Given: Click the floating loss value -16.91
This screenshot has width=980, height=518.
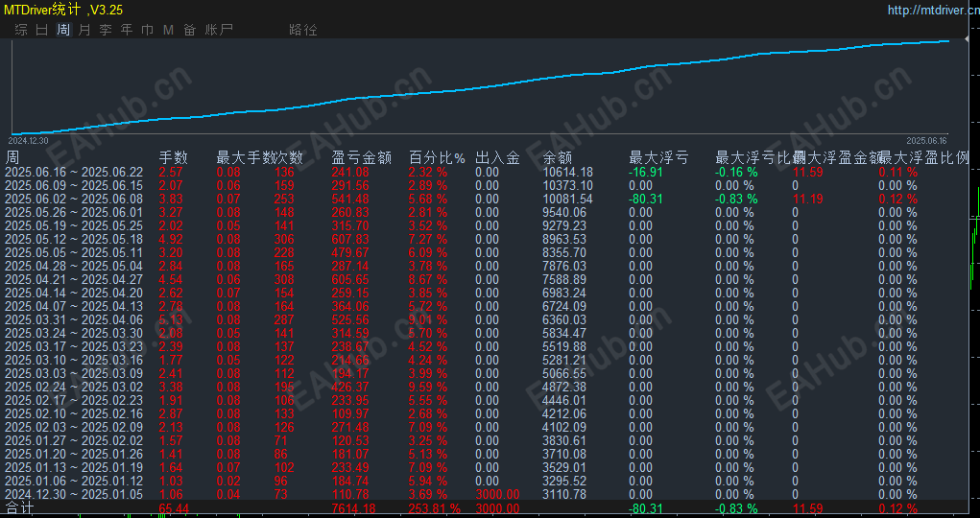Looking at the screenshot, I should tap(646, 172).
